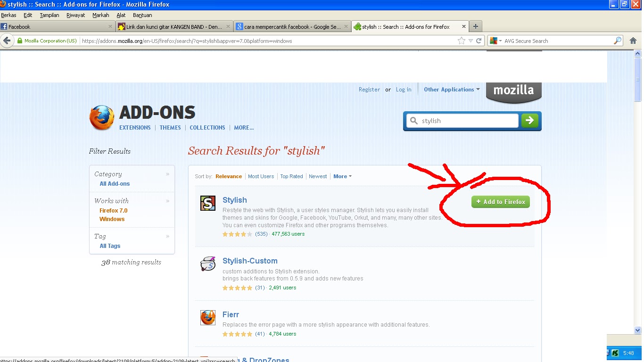Click the green search arrow button
Screen dimensions: 644x362
pyautogui.click(x=529, y=121)
